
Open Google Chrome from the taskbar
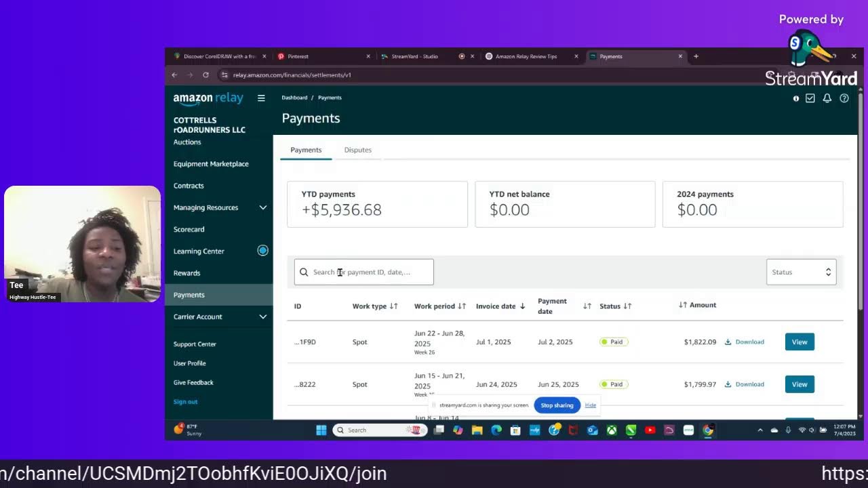(708, 430)
